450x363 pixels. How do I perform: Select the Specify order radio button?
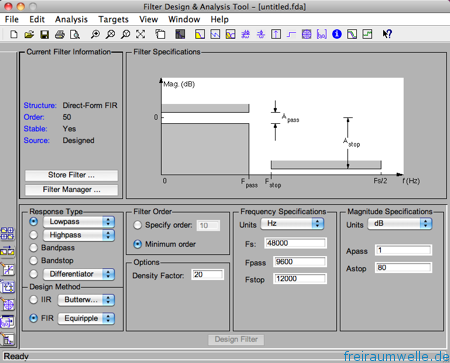pyautogui.click(x=137, y=225)
